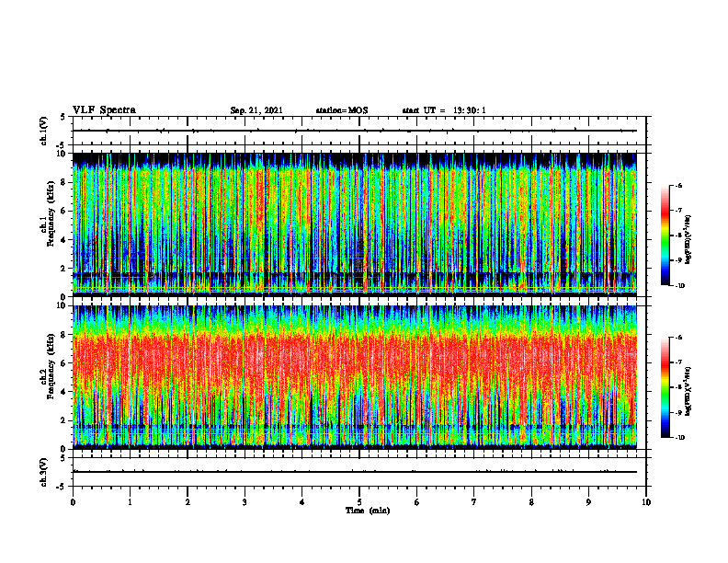
Task: Select the ch.2 colorbar "log(PSD)" label
Action: [688, 392]
